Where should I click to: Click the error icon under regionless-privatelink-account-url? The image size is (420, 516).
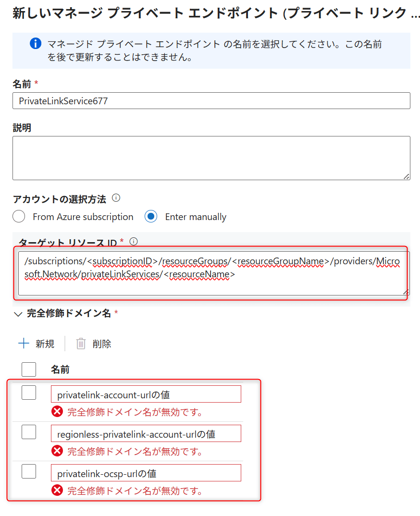[57, 451]
